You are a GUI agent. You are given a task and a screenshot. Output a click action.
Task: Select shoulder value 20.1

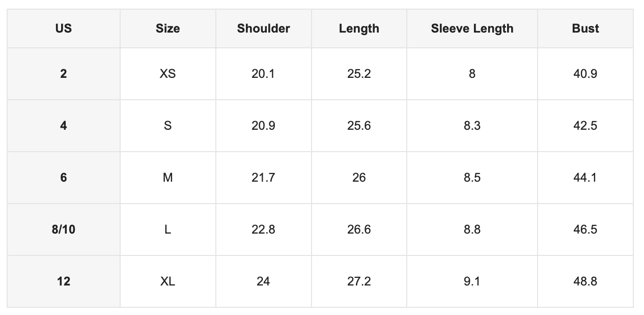click(264, 74)
